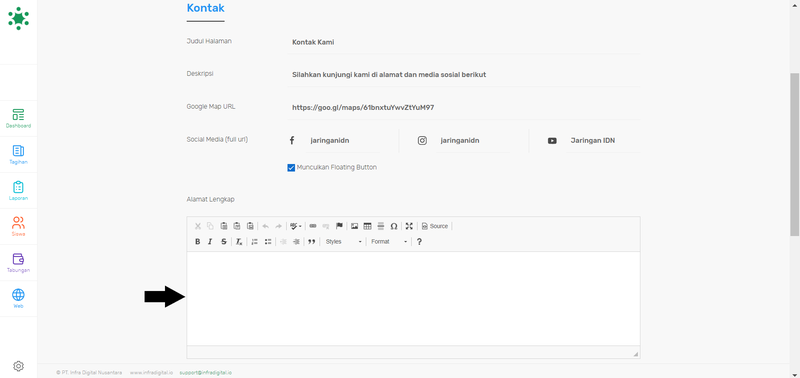Open the www.infradigital.io footer link

pos(151,373)
